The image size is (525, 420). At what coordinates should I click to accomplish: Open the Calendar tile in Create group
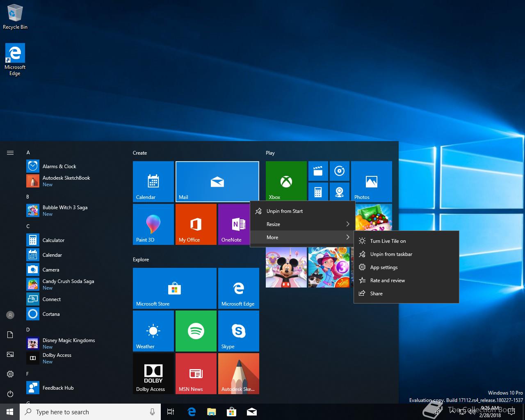click(153, 182)
